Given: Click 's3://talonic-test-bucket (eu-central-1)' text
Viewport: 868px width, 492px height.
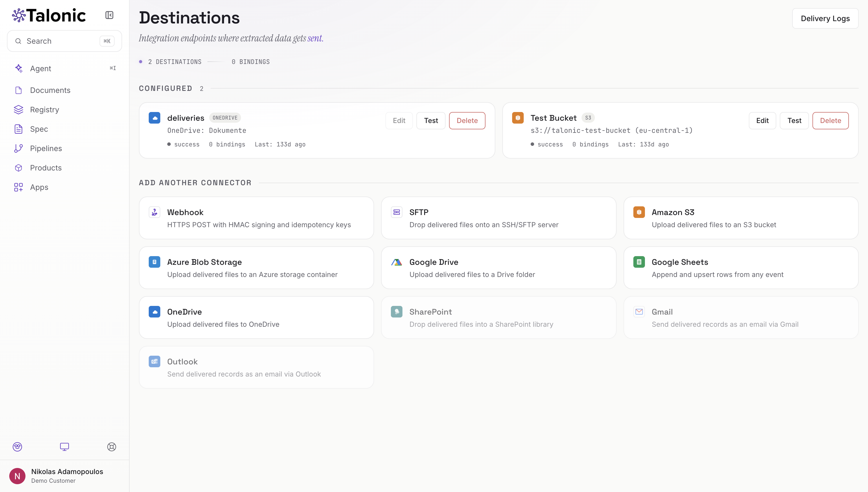Looking at the screenshot, I should click(612, 131).
